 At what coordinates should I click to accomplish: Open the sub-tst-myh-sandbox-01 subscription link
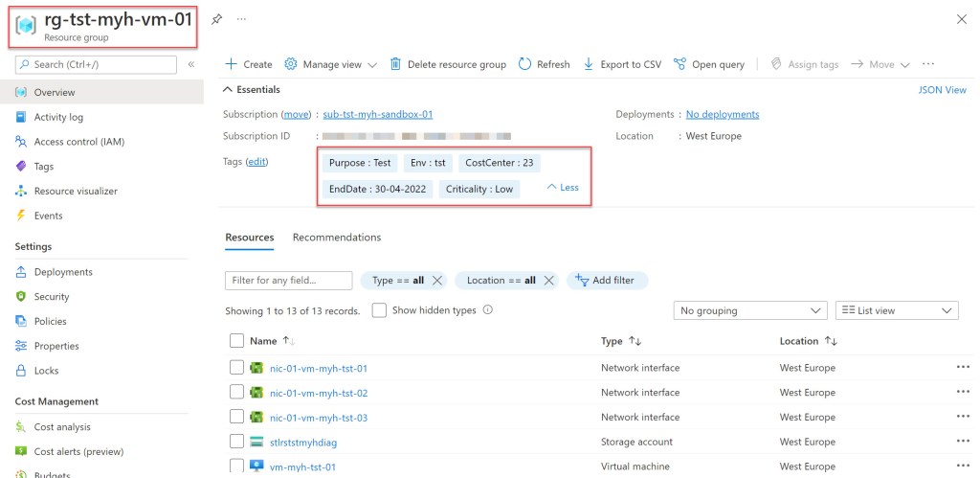click(x=378, y=114)
